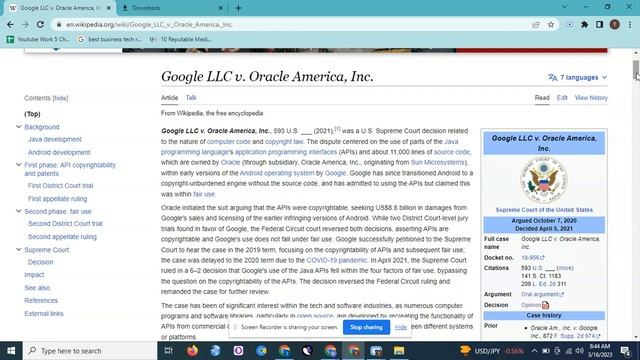
Task: Collapse Supreme Court contents section
Action: coord(18,249)
